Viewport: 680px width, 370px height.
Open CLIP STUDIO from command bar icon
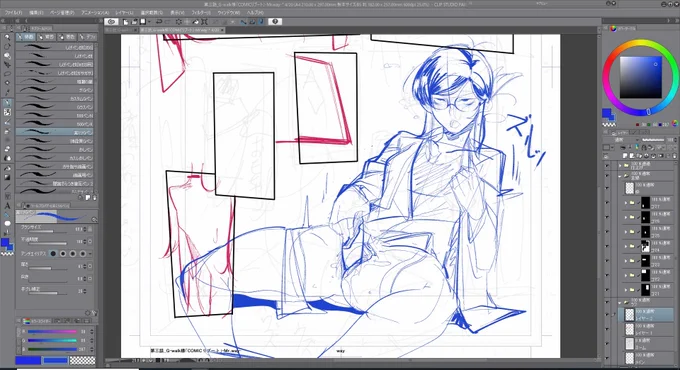tap(111, 21)
